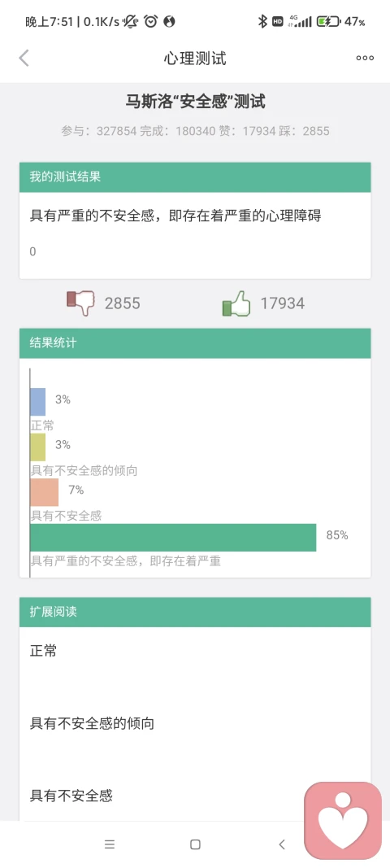This screenshot has width=390, height=868.
Task: Select the green 85% result bar
Action: [x=173, y=538]
